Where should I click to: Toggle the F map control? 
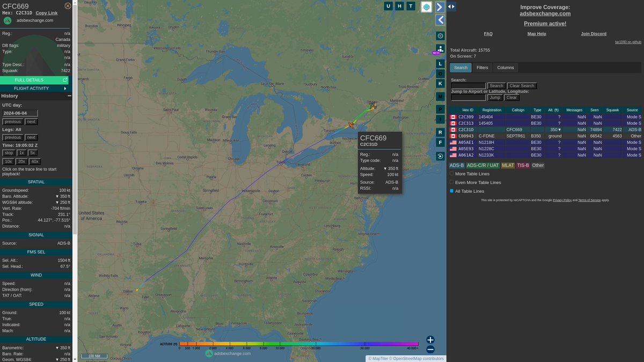(440, 142)
